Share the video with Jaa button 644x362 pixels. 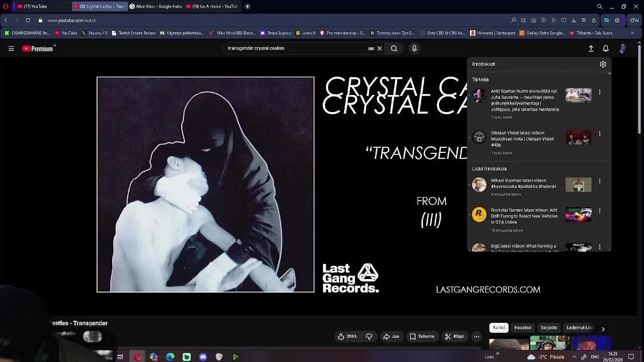[391, 336]
